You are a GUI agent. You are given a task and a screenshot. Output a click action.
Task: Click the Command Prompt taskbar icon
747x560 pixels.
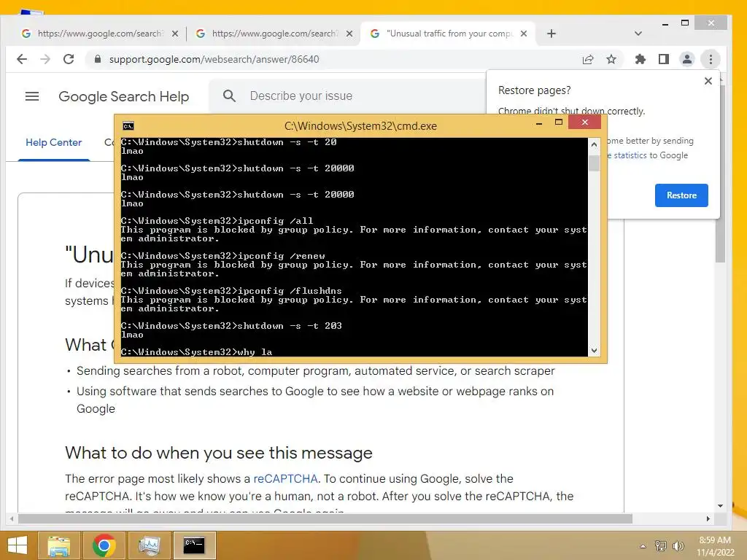pos(194,545)
